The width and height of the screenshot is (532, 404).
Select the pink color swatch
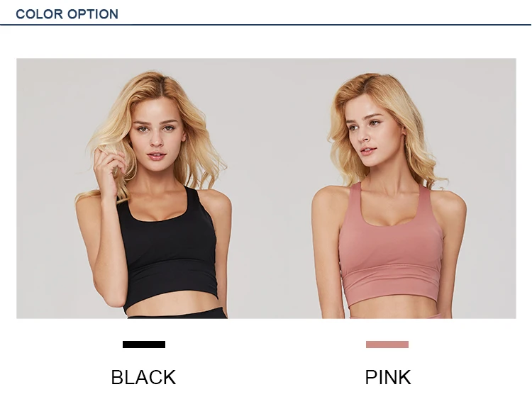point(387,344)
